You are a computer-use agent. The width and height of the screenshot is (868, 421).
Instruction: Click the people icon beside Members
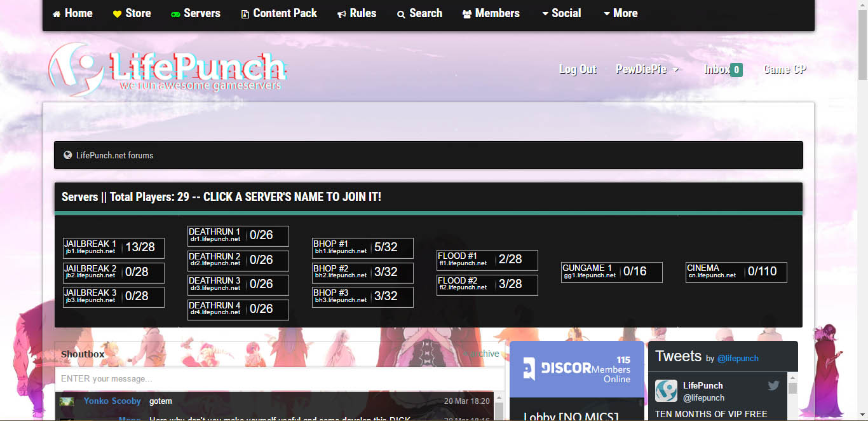[x=467, y=14]
